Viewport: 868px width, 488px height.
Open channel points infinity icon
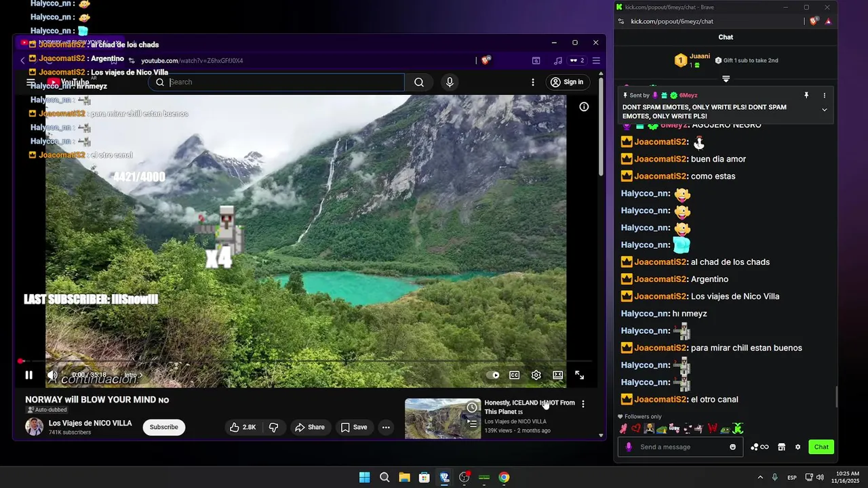pyautogui.click(x=759, y=447)
